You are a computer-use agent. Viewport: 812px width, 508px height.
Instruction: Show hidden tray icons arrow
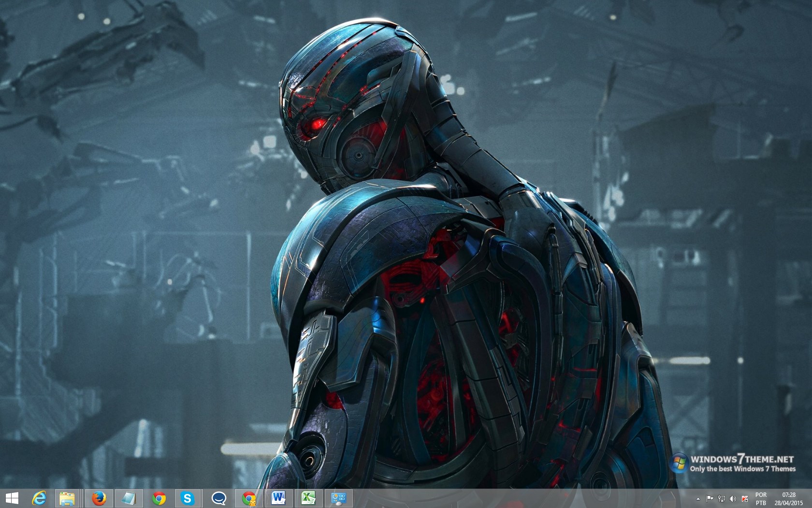[698, 499]
